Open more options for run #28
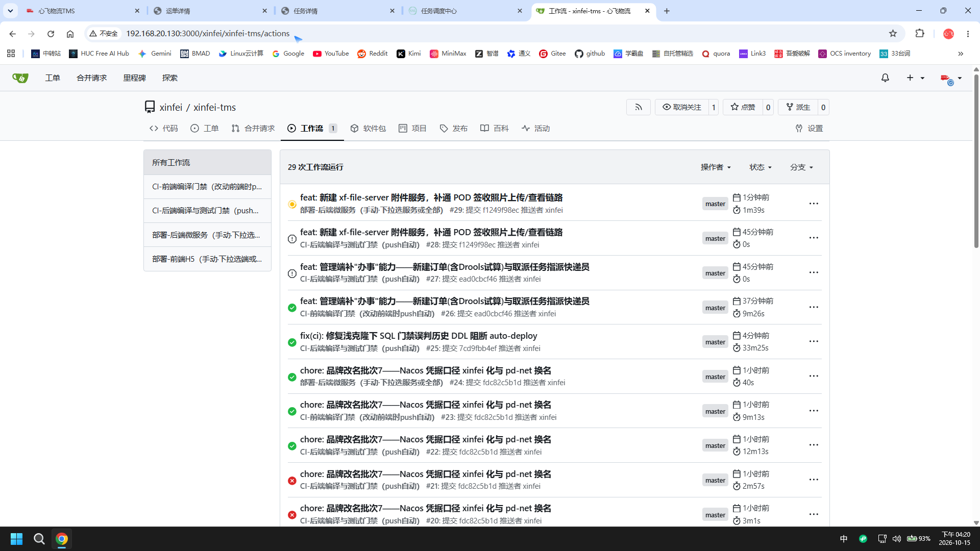 [x=814, y=238]
